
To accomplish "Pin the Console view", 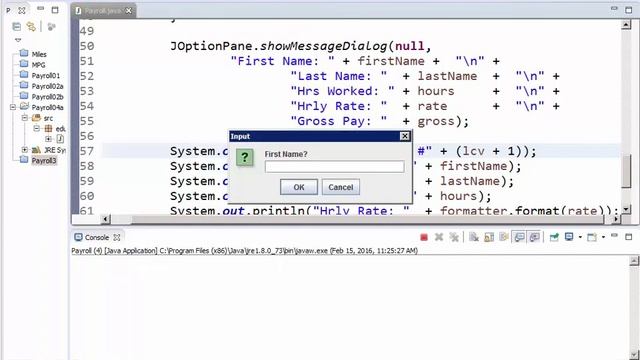I will pos(554,237).
